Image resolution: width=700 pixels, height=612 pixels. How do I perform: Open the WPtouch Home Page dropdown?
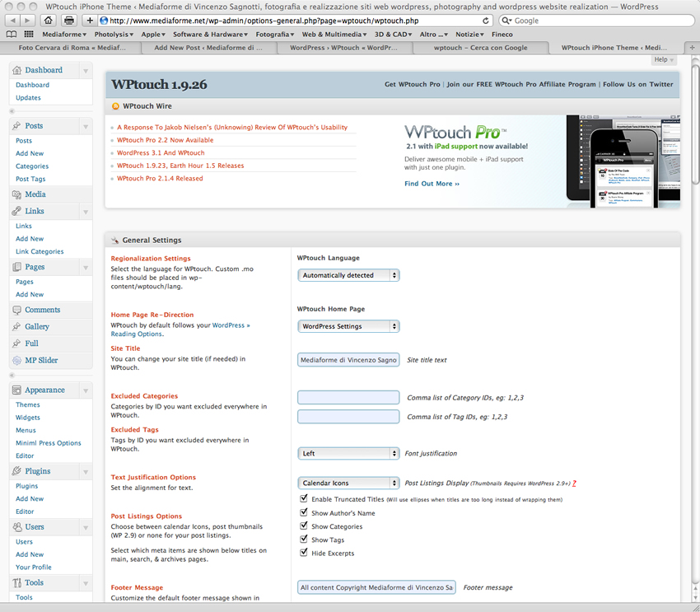click(348, 326)
